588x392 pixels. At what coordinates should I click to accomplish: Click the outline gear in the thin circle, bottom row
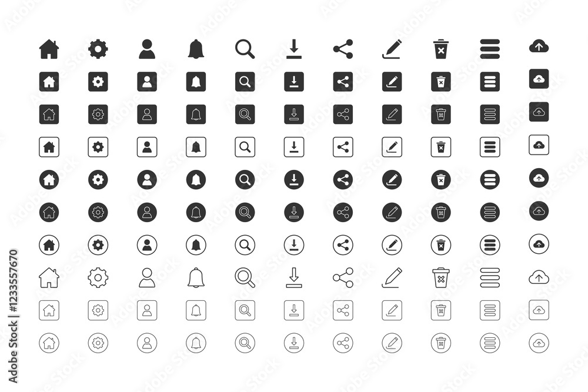pos(98,343)
